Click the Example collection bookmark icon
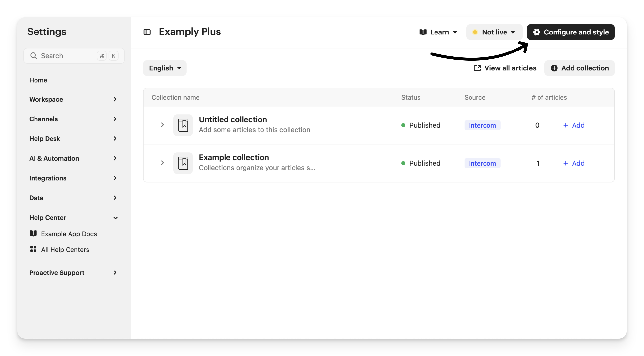 coord(183,163)
